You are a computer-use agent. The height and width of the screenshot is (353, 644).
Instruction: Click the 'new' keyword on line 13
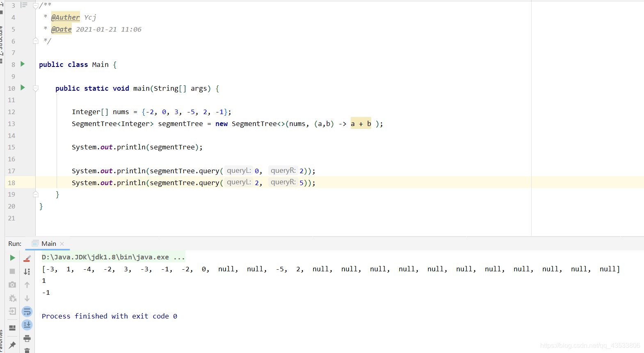222,124
